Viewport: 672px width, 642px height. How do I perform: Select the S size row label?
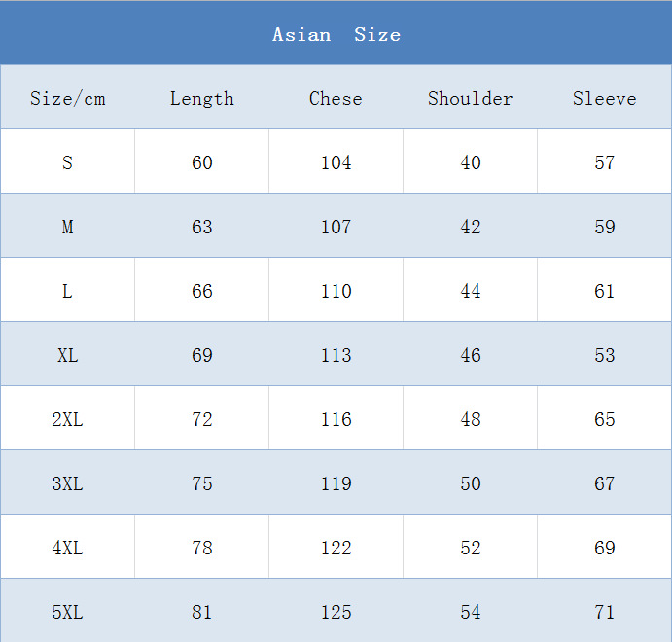pos(67,162)
